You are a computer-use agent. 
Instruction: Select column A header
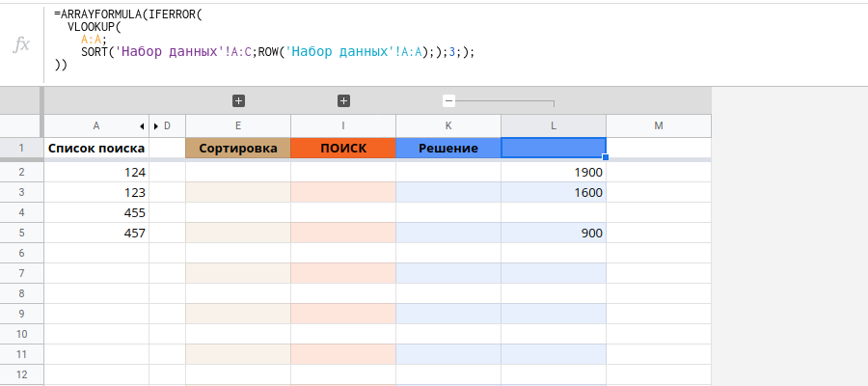[96, 126]
